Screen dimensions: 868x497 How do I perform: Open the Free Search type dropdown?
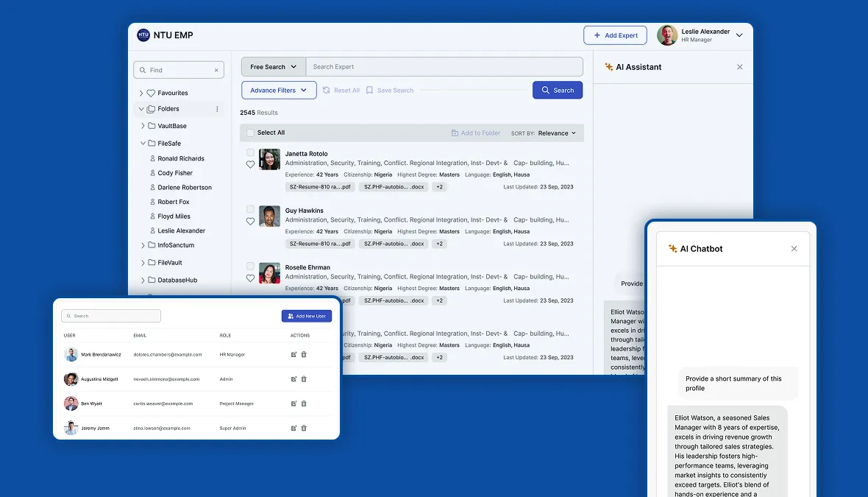(x=274, y=67)
